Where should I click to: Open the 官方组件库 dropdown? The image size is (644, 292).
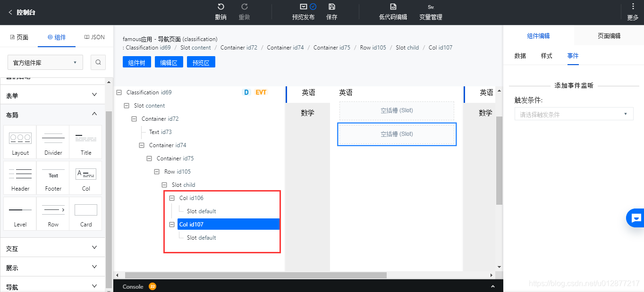(45, 62)
